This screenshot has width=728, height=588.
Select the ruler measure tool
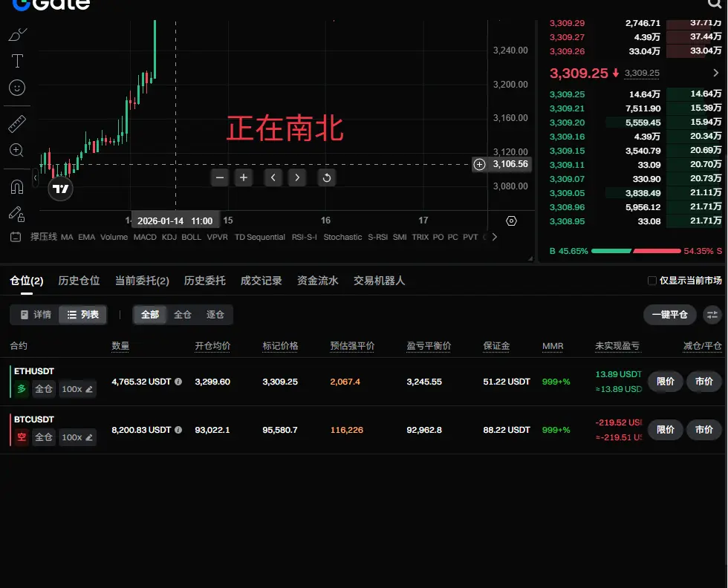pyautogui.click(x=17, y=124)
